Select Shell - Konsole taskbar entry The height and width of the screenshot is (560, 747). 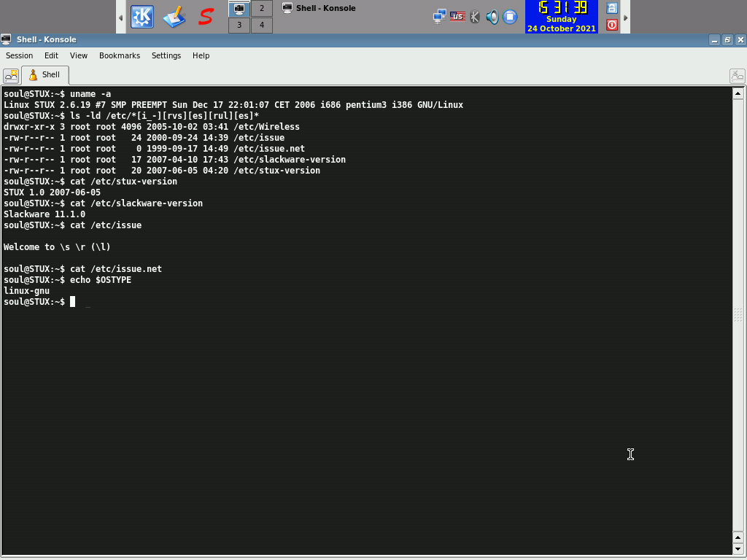tap(319, 8)
